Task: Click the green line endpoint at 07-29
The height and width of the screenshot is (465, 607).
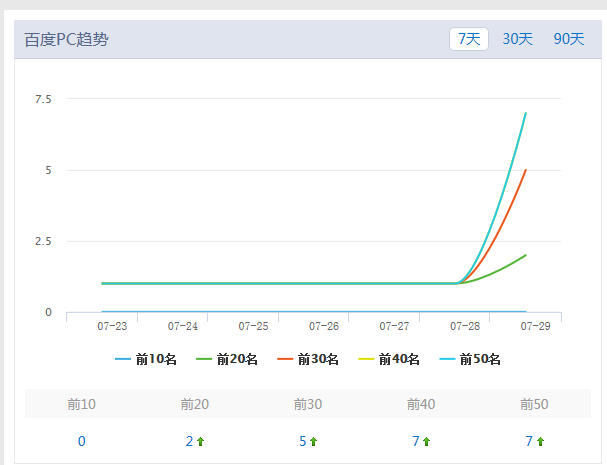Action: coord(525,256)
